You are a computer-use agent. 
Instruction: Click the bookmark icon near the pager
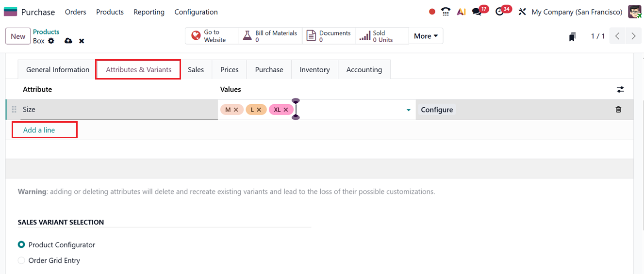[x=573, y=36]
